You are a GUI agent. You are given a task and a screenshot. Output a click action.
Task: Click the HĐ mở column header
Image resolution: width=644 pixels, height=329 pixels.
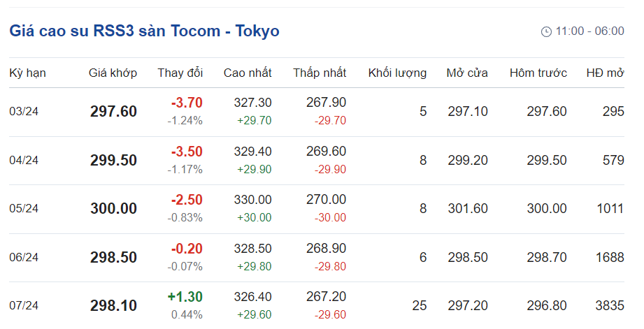[605, 73]
